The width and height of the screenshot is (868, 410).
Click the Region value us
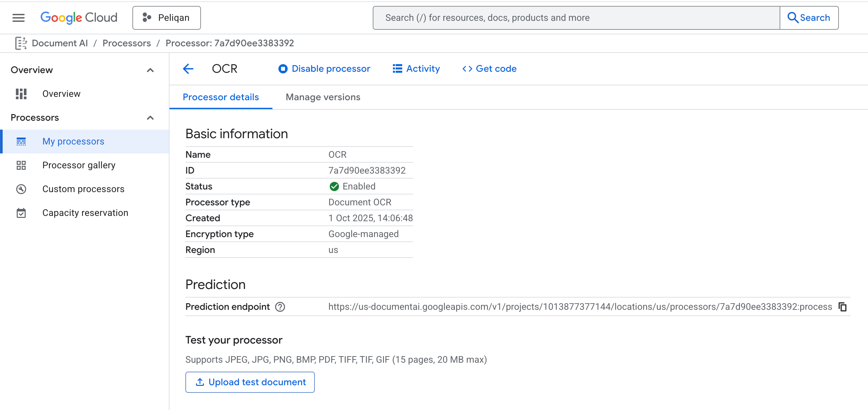click(x=333, y=250)
